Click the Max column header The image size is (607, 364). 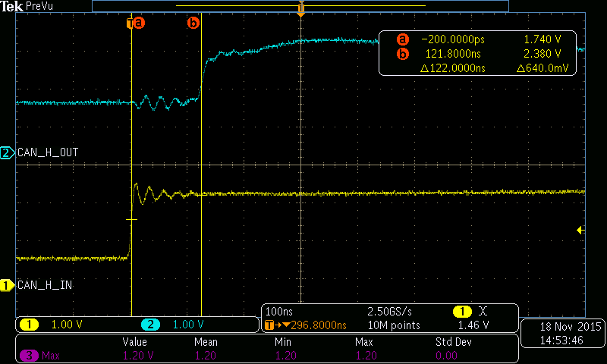pyautogui.click(x=364, y=342)
